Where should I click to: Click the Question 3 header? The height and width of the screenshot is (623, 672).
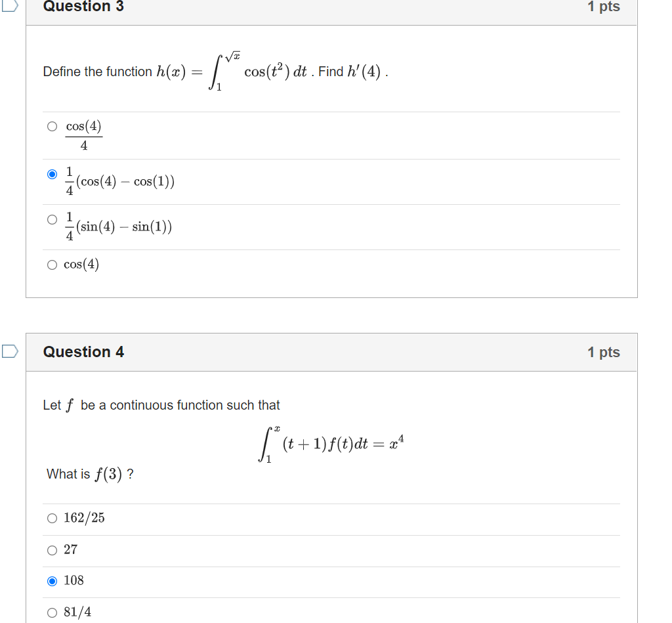83,7
